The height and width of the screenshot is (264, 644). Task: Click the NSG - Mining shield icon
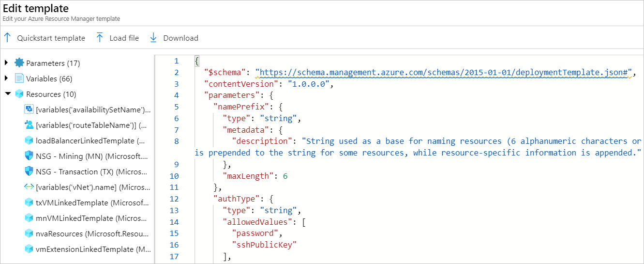point(29,156)
